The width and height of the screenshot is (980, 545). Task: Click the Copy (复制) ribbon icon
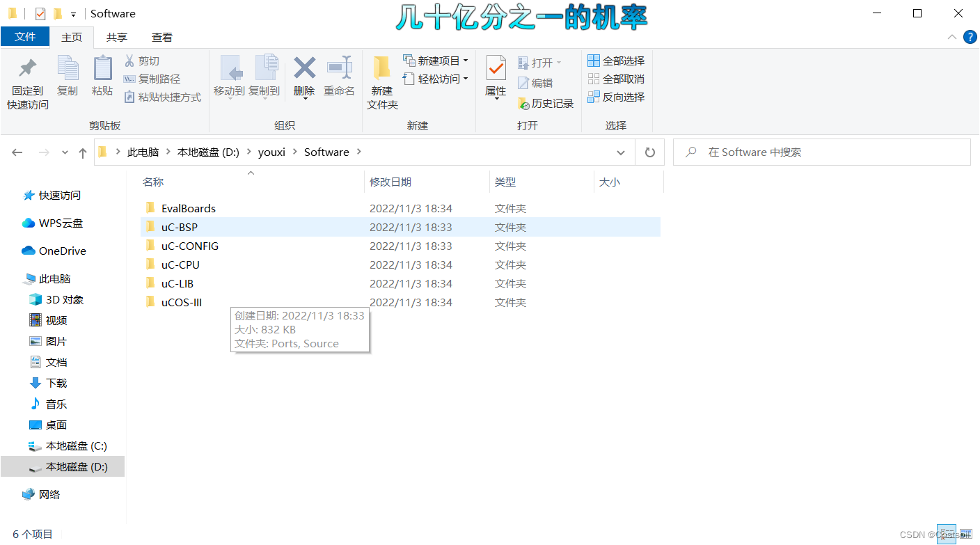[68, 68]
